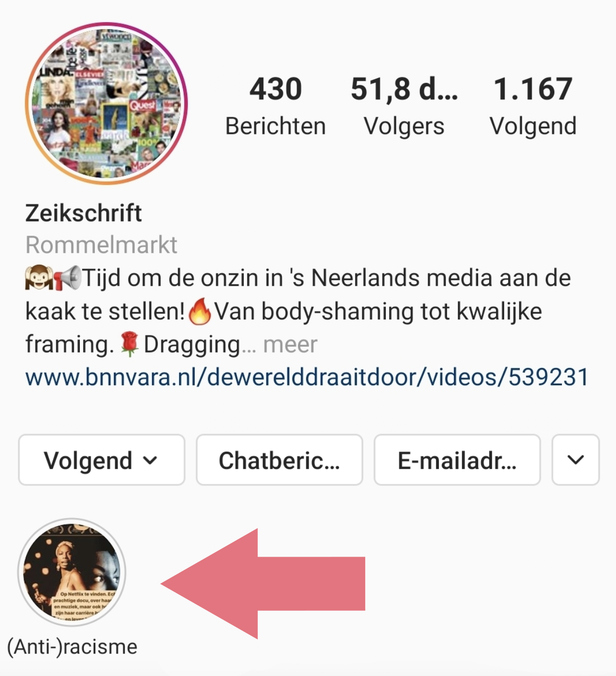Tap the Rommelmarkt category label
This screenshot has height=676, width=616.
(101, 245)
